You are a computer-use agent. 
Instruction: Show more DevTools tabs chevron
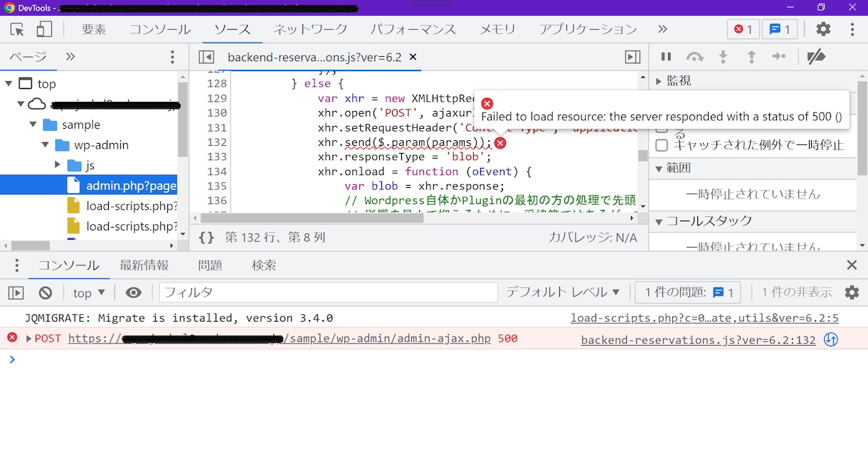pos(662,29)
